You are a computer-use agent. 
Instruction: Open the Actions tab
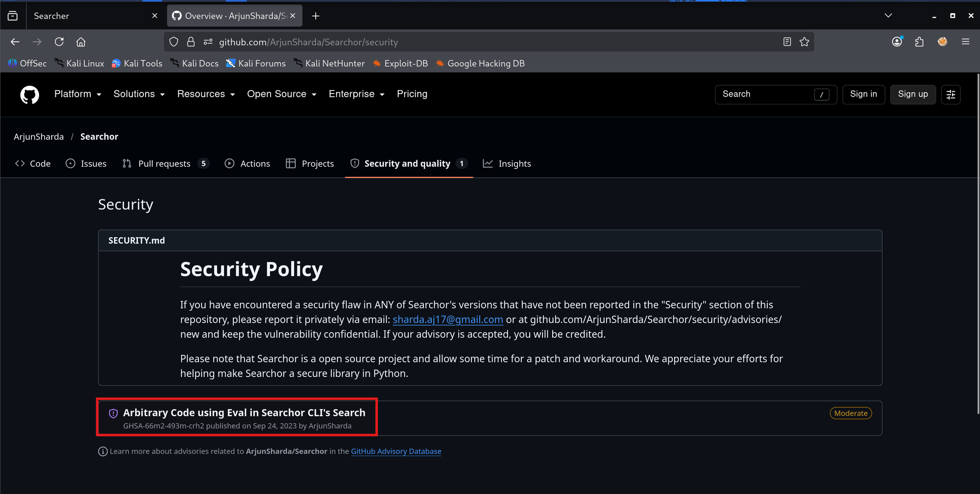[x=247, y=164]
